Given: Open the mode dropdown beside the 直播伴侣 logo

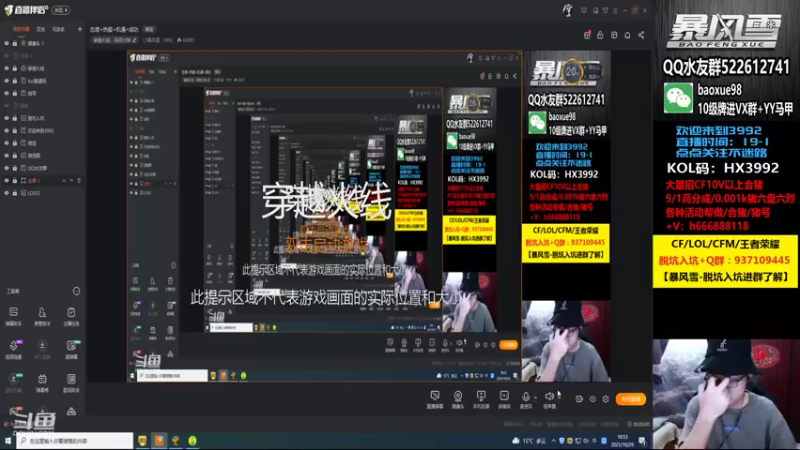Looking at the screenshot, I should [x=61, y=10].
